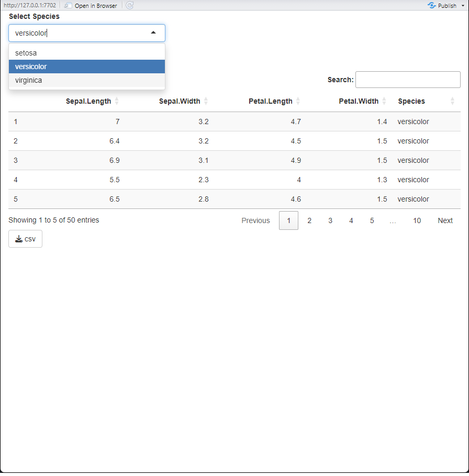
Task: Click the reload app icon
Action: tap(129, 5)
